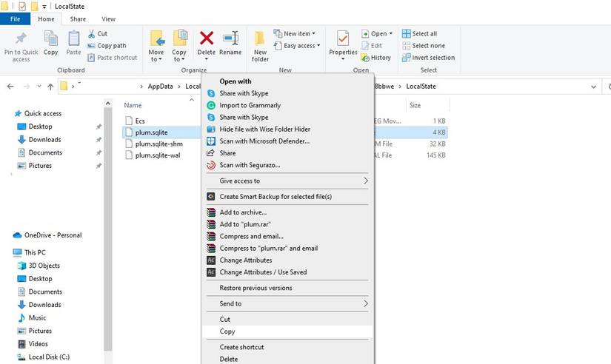Click the New folder ribbon icon
Viewport: 611px width, 364px height.
[260, 38]
